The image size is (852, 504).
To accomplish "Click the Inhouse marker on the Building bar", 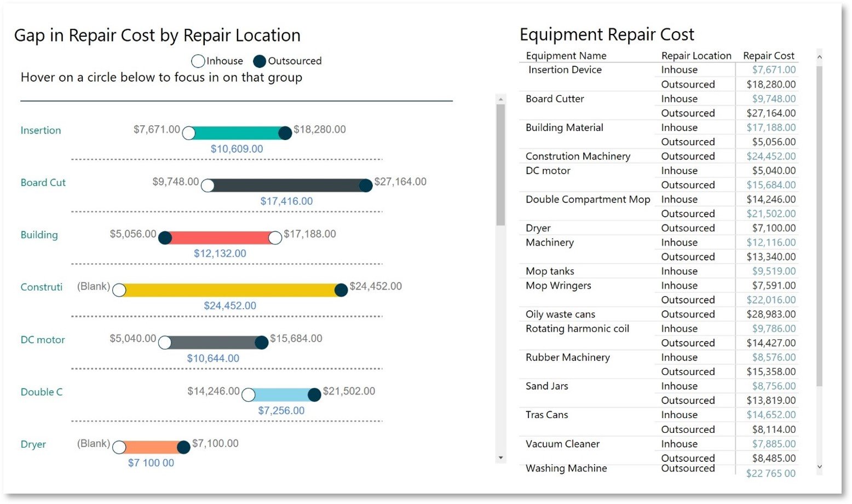I will (275, 237).
